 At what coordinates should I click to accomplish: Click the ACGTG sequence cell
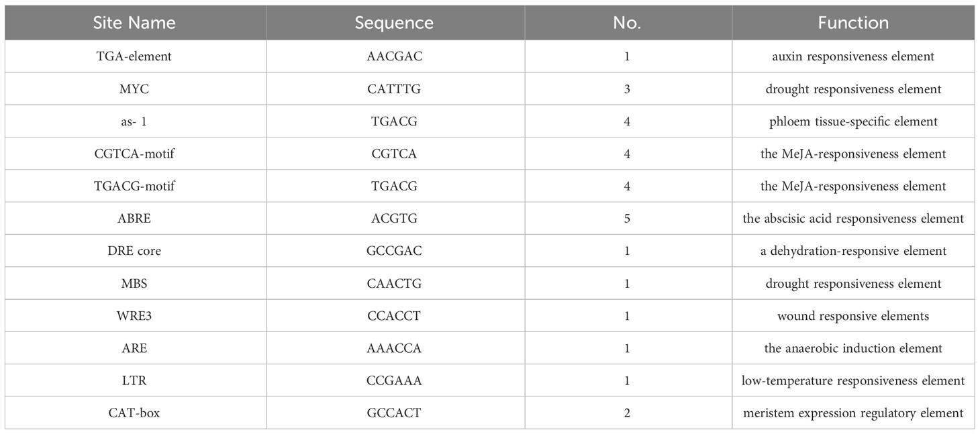pos(395,219)
